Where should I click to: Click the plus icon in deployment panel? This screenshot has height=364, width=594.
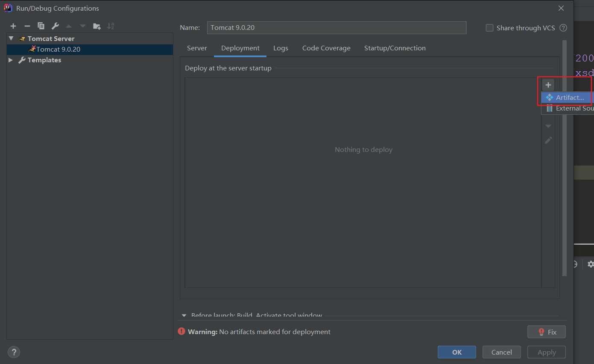[x=548, y=85]
